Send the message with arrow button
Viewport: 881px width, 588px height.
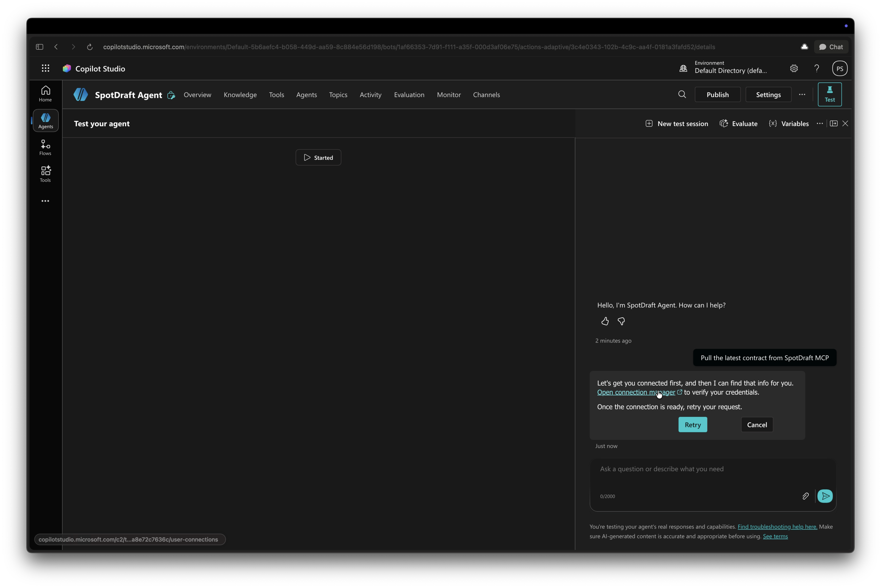pos(825,496)
